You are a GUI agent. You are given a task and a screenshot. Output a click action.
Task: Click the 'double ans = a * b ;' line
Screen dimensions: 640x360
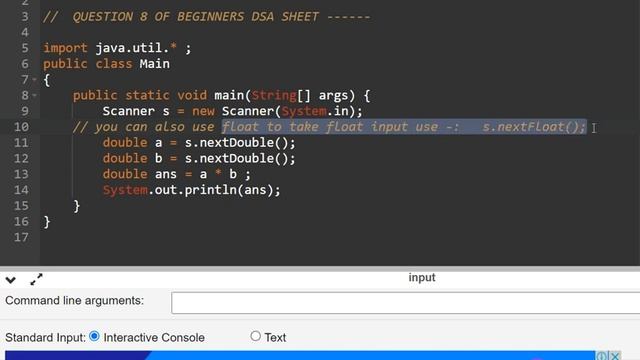[x=176, y=174]
